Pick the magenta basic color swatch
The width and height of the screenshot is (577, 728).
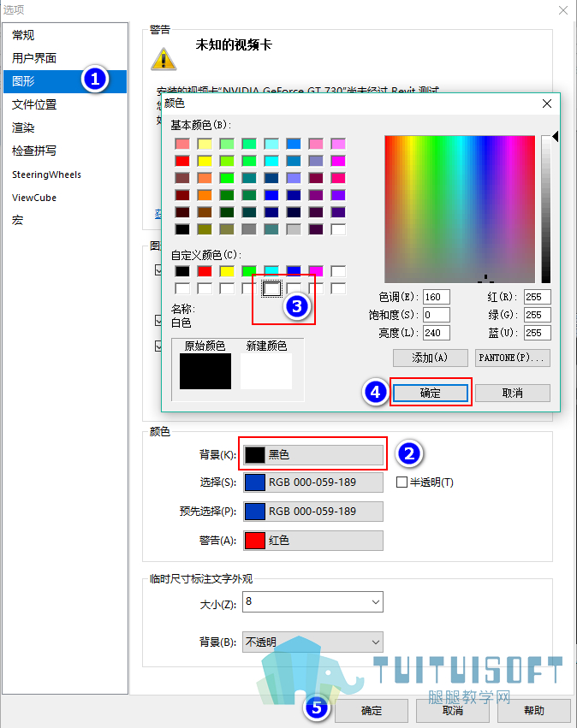[x=338, y=161]
